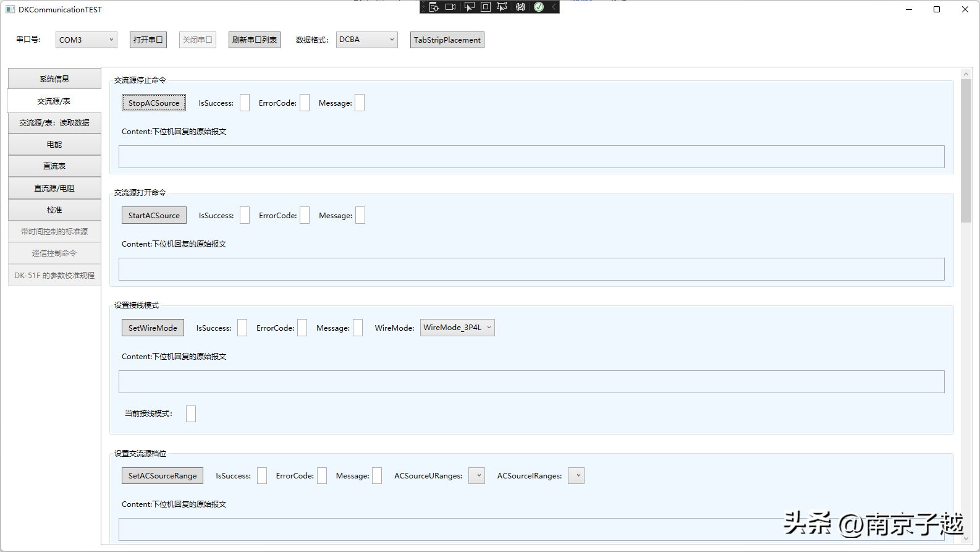The width and height of the screenshot is (980, 552).
Task: Open the COM3 serial port dropdown
Action: coord(87,40)
